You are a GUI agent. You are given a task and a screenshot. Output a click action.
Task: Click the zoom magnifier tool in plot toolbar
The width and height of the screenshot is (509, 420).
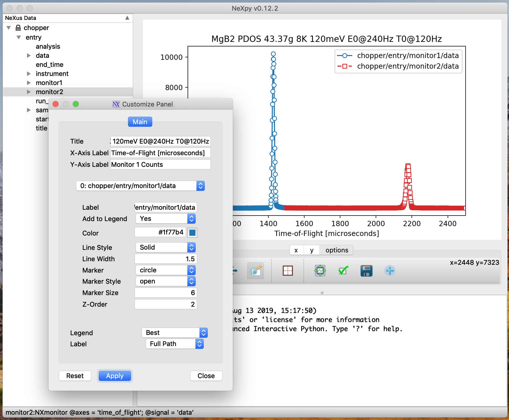tap(255, 271)
